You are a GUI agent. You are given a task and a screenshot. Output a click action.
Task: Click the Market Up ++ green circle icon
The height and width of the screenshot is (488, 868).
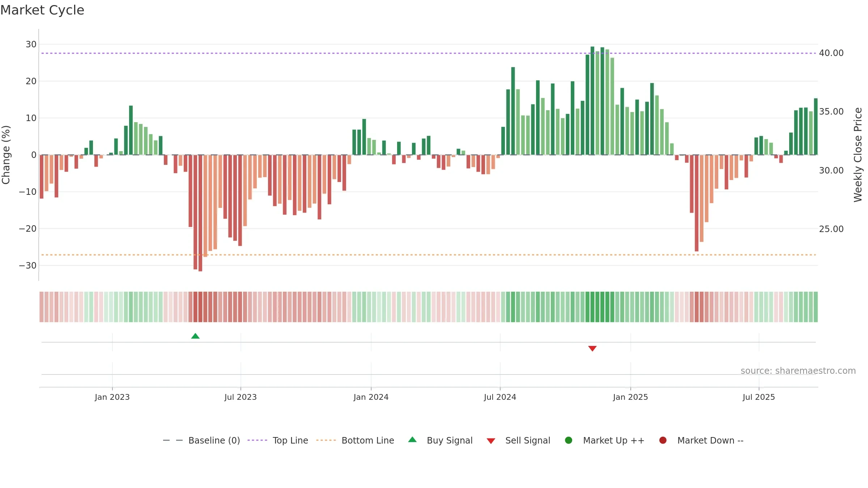coord(569,440)
